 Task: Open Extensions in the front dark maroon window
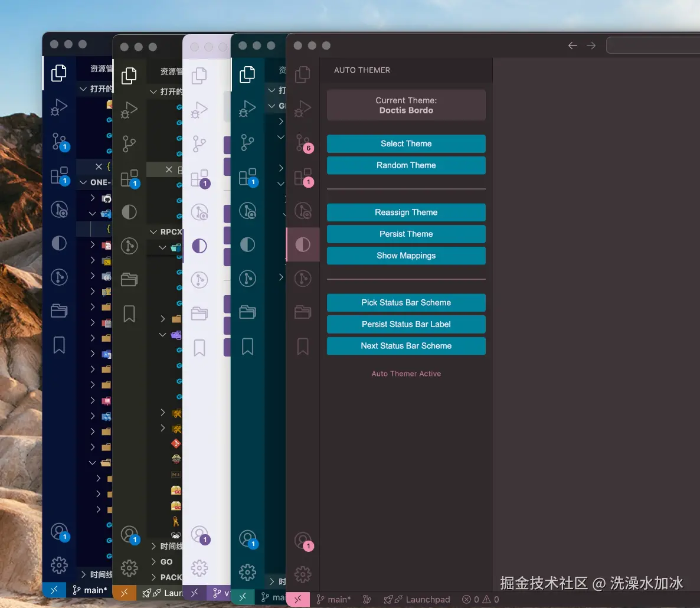pyautogui.click(x=303, y=177)
